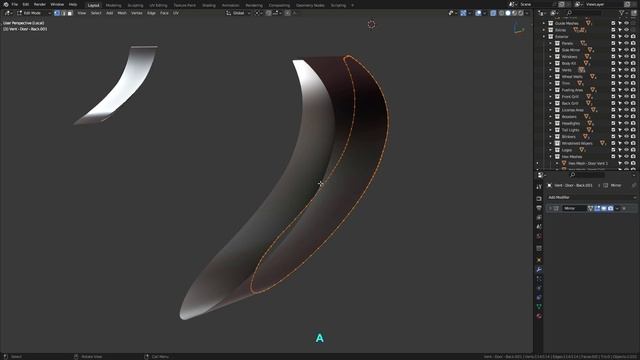Add a new workspace tab
Screen dimensions: 640x360
pos(352,5)
